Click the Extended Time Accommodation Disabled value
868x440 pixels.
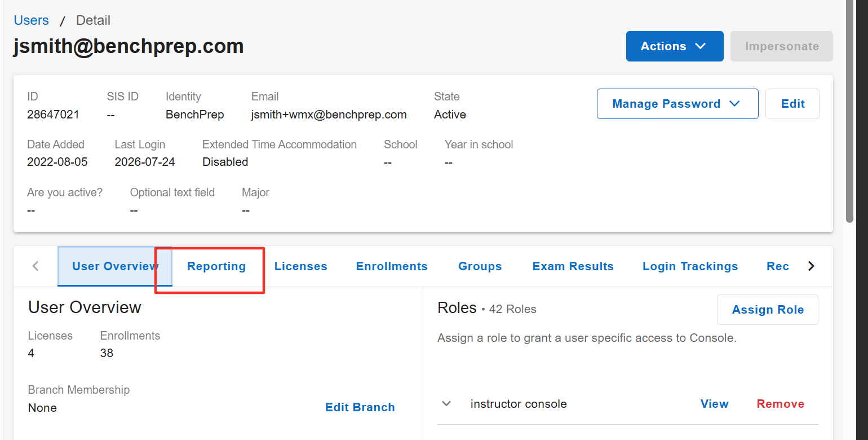[x=225, y=162]
